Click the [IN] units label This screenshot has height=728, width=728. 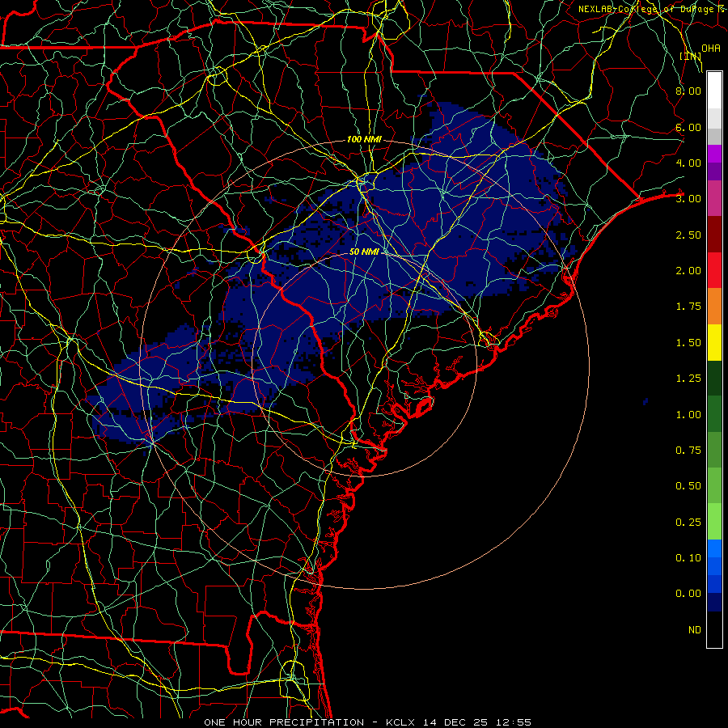click(x=691, y=56)
